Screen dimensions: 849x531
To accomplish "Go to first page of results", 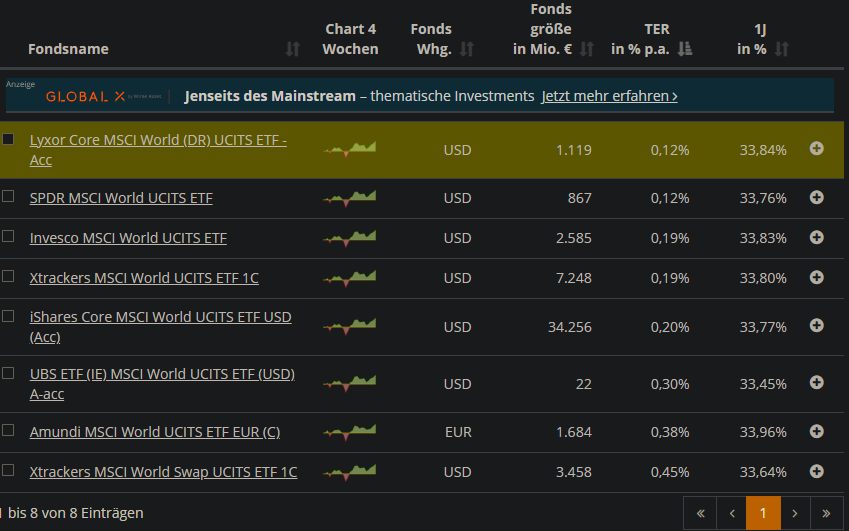I will point(700,513).
